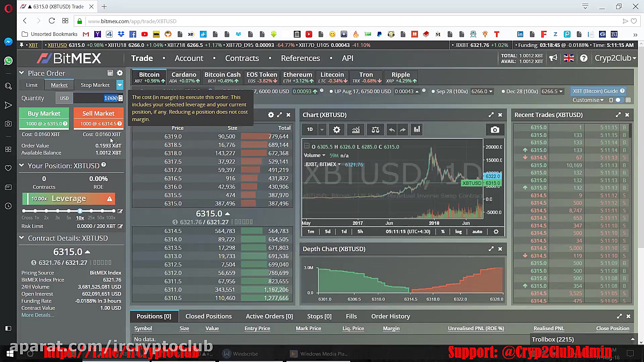Open the Place Order calculator icon
Viewport: 644px width, 362px height.
[110, 73]
